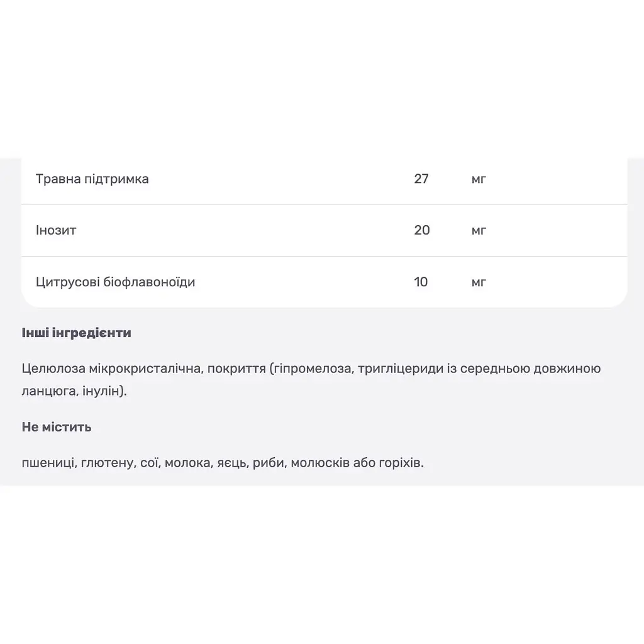
Task: Click the word 'покриття' in ingredients text
Action: click(x=236, y=369)
